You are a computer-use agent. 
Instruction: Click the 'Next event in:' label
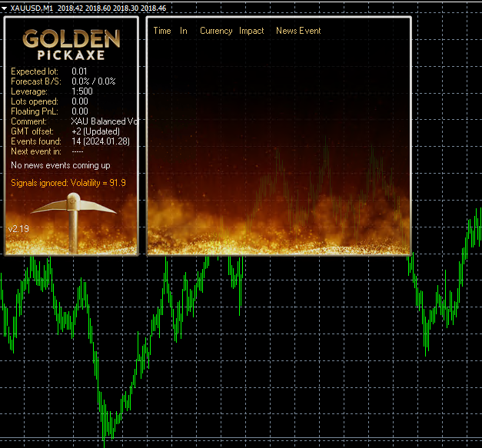(x=36, y=151)
